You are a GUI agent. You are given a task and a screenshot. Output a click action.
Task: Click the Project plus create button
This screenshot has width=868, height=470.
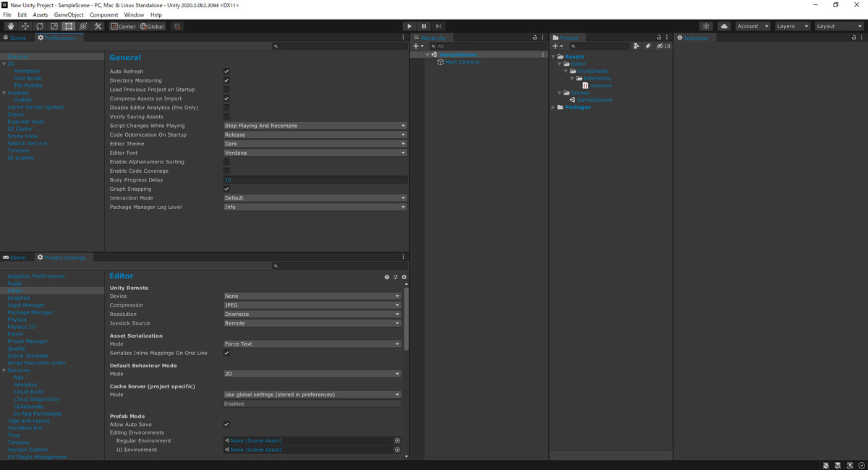[557, 46]
